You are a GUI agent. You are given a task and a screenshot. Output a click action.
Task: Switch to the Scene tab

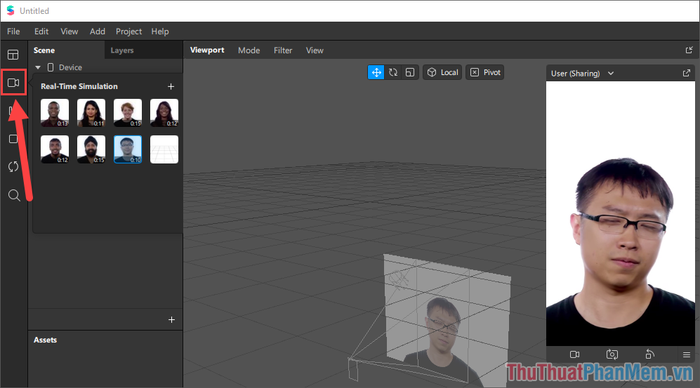[44, 50]
